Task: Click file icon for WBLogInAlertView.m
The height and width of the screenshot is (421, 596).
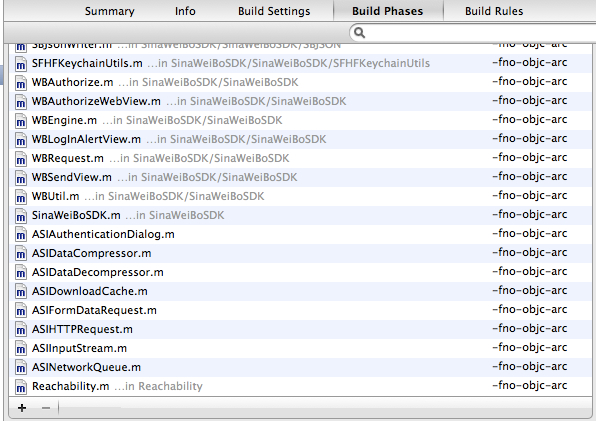Action: click(x=21, y=140)
